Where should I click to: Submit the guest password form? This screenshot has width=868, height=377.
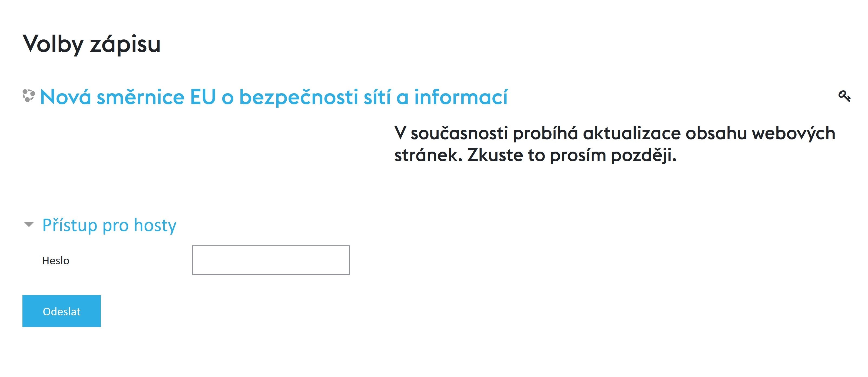click(x=62, y=311)
